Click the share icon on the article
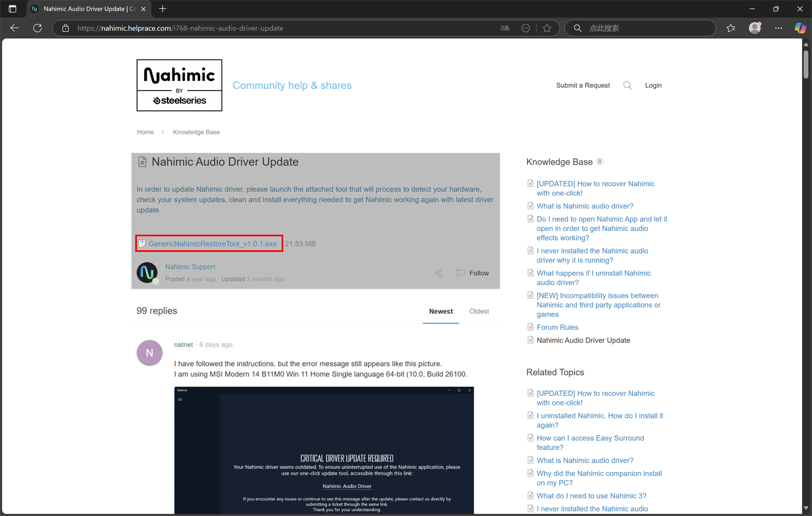 point(439,273)
